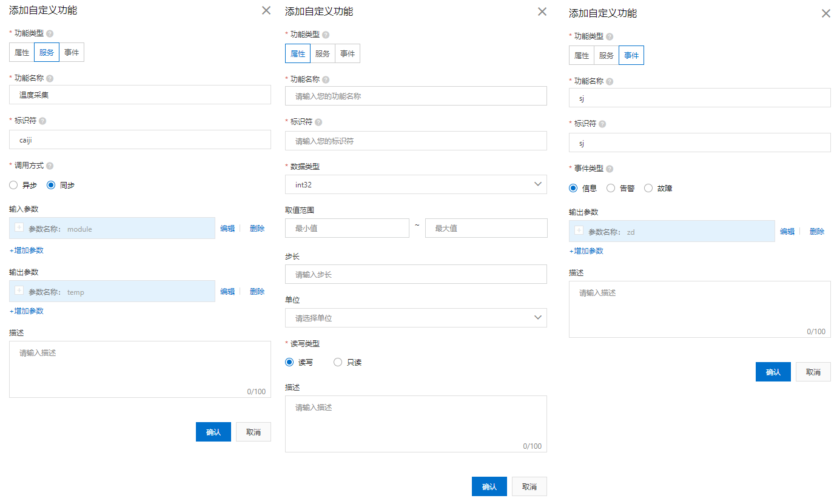Click 增加参数 link below the temp parameter
Image resolution: width=837 pixels, height=504 pixels.
27,311
